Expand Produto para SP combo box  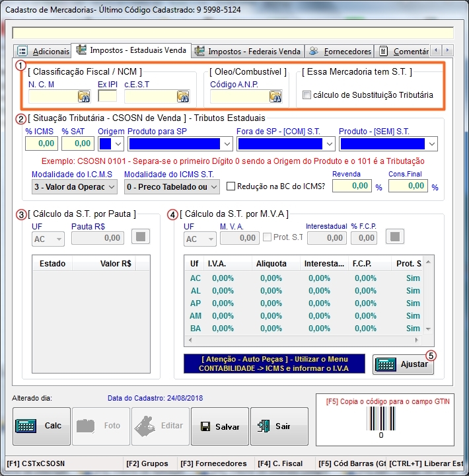point(227,143)
